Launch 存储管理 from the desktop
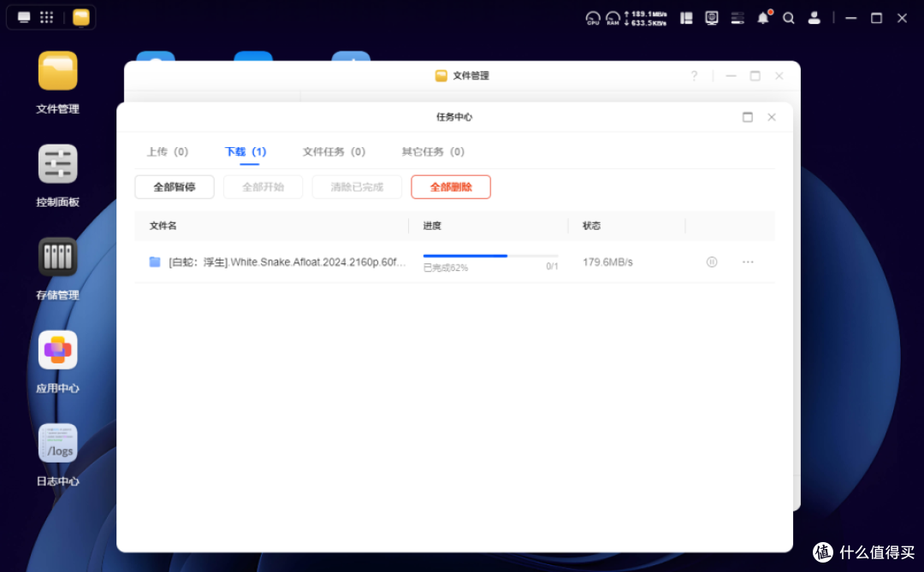The width and height of the screenshot is (924, 572). (58, 257)
